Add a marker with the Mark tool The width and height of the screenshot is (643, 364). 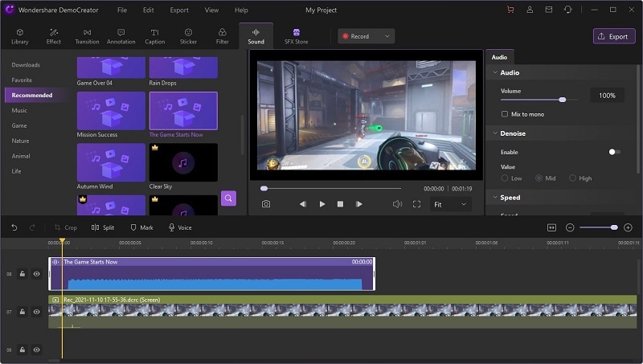(141, 227)
